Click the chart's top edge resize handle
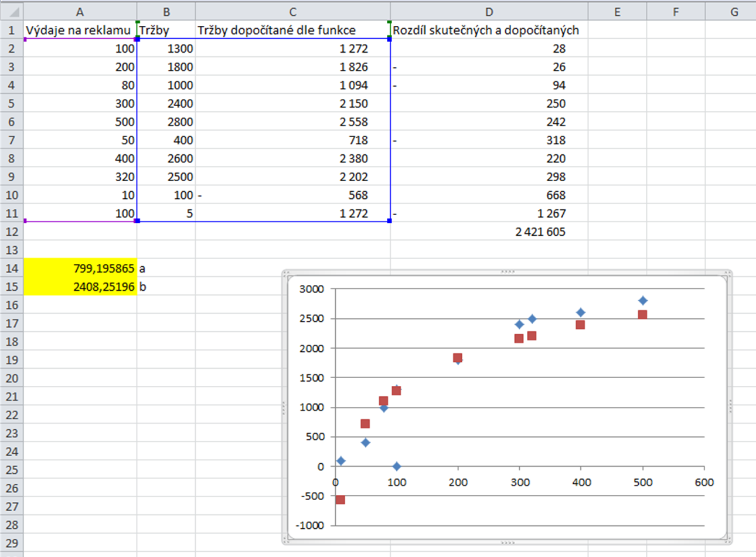756x557 pixels. (x=508, y=272)
